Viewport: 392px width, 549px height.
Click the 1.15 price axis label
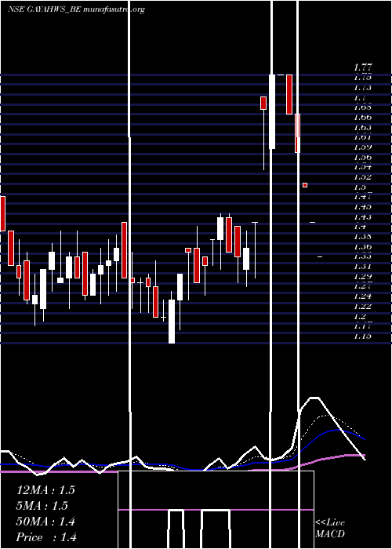[362, 336]
